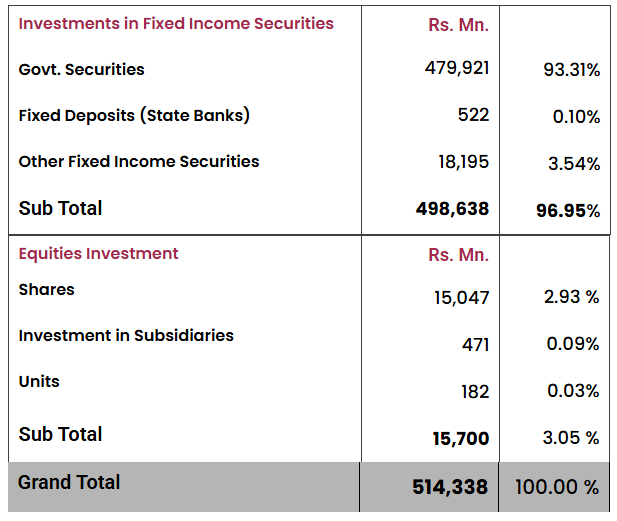The width and height of the screenshot is (617, 521).
Task: Click the 15,047 shares amount
Action: [462, 298]
